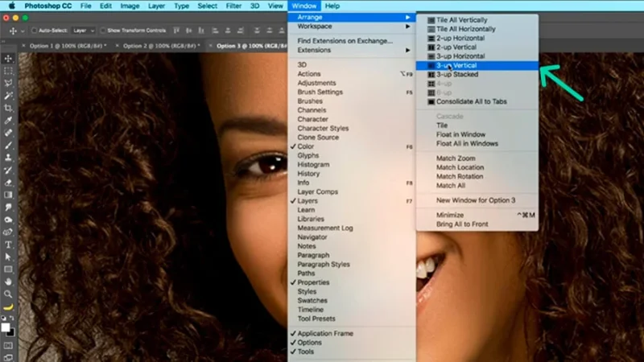Select New Window for Option 3
Viewport: 644px width, 362px height.
point(477,200)
